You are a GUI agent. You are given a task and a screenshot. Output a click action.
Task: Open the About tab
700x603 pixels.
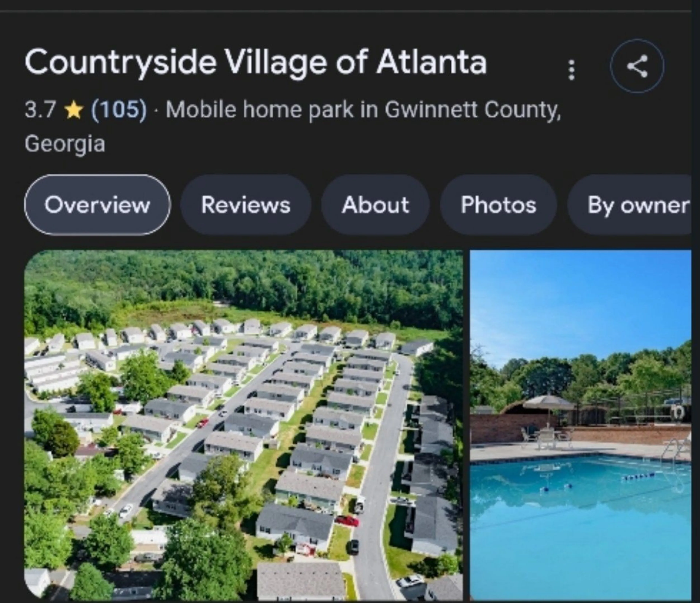375,205
